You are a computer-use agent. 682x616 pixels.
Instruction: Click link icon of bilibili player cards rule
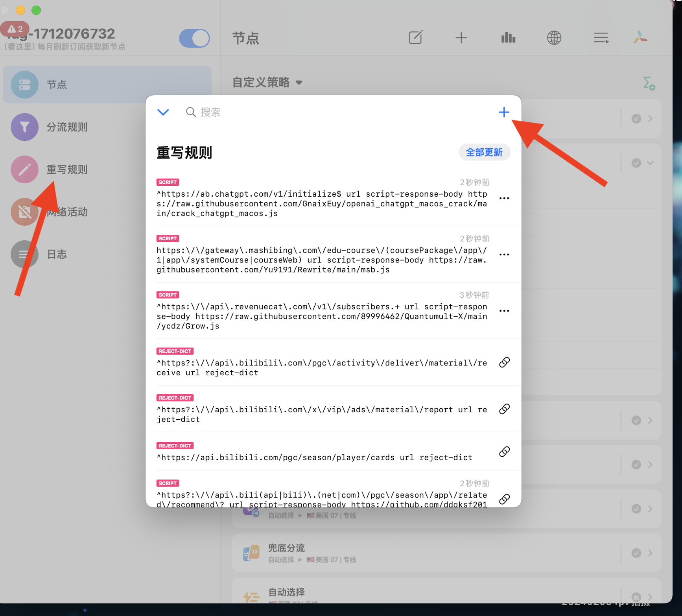504,452
